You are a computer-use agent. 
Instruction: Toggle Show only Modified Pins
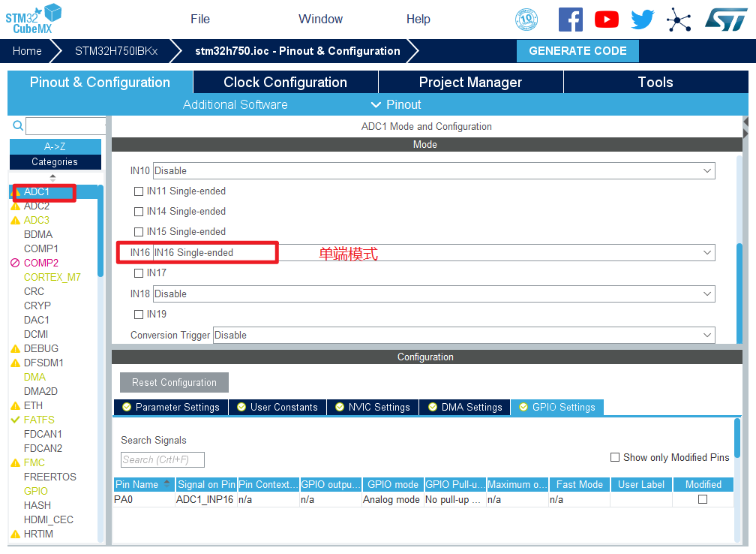click(x=615, y=457)
